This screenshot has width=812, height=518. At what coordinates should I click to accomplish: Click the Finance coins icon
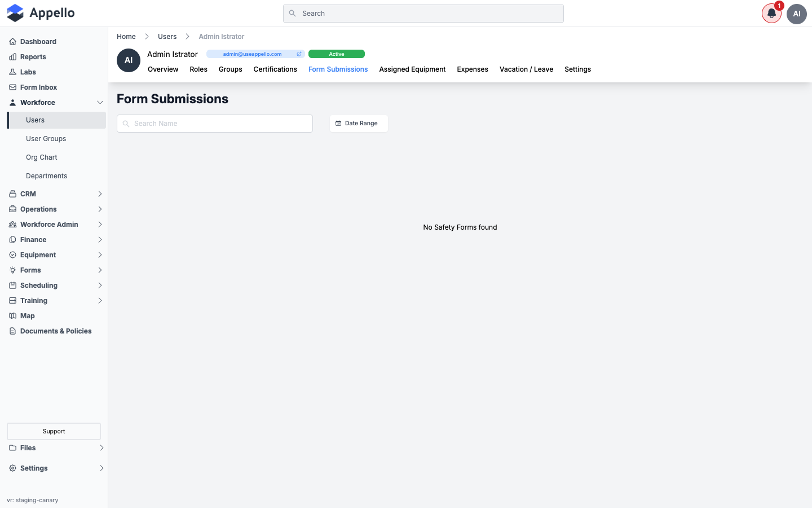point(12,240)
